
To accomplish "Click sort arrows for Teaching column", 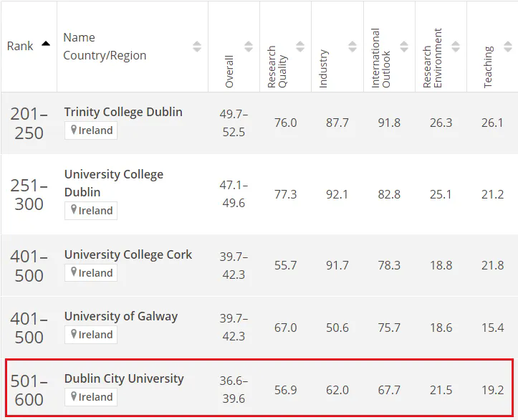I will pyautogui.click(x=507, y=47).
